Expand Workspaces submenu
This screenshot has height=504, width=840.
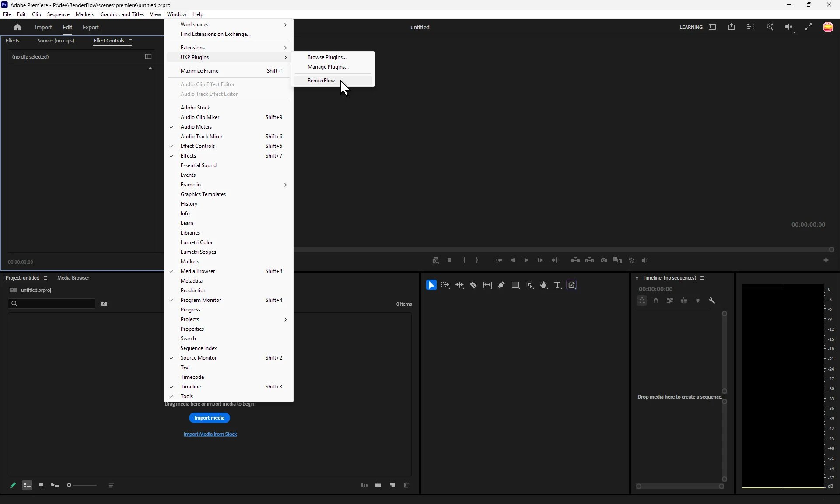(x=229, y=24)
